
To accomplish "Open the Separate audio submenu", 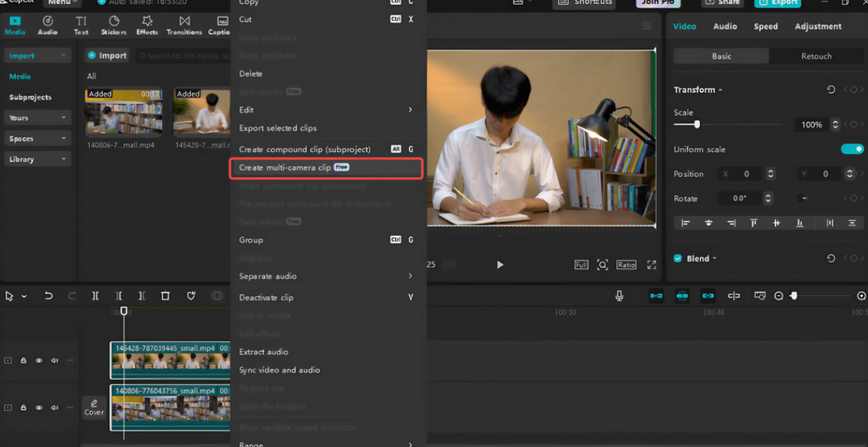I will (327, 276).
